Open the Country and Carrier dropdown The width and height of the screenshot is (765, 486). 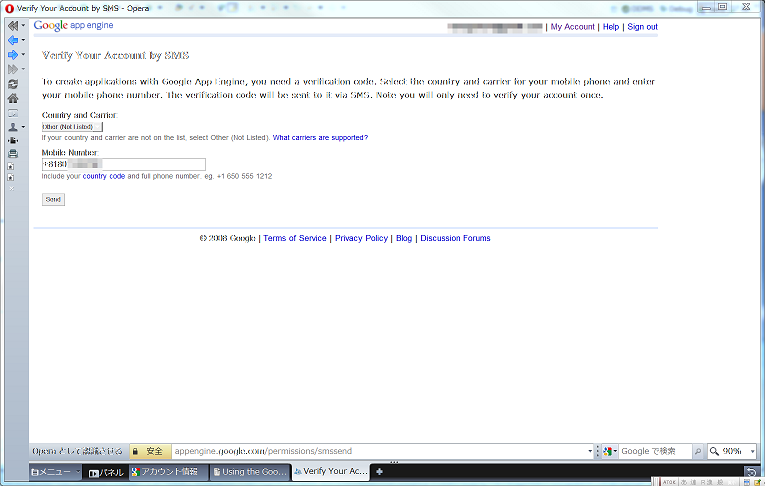(72, 127)
